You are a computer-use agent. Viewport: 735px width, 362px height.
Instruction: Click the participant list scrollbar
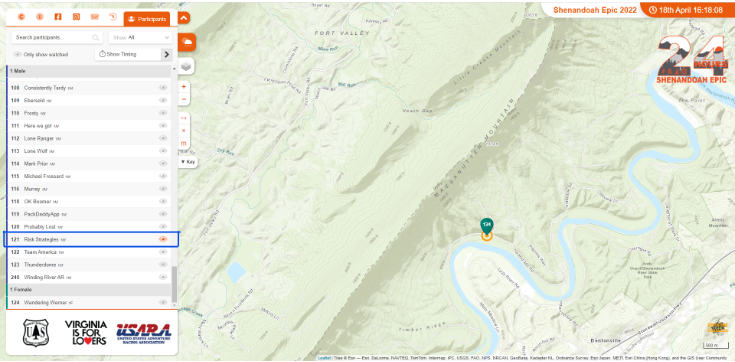click(x=174, y=284)
